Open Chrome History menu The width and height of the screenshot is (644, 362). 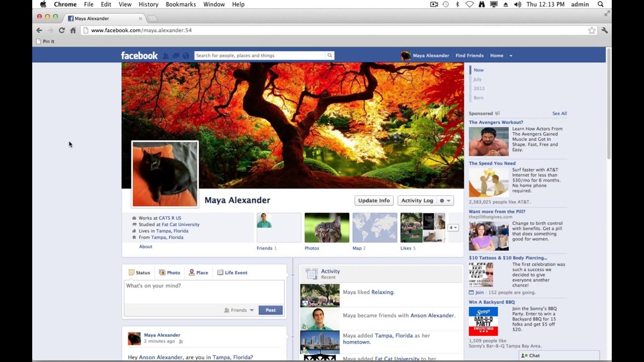tap(148, 4)
